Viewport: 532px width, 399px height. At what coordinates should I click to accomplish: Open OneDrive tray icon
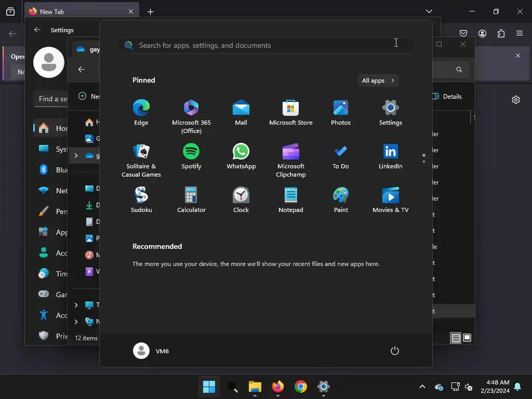438,387
